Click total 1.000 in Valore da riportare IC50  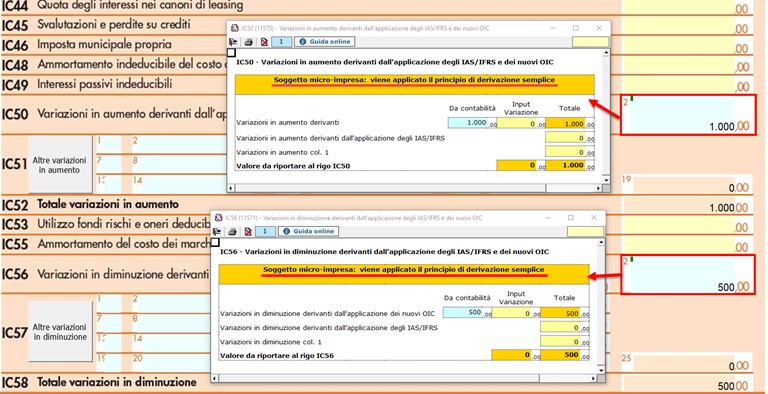tap(565, 166)
